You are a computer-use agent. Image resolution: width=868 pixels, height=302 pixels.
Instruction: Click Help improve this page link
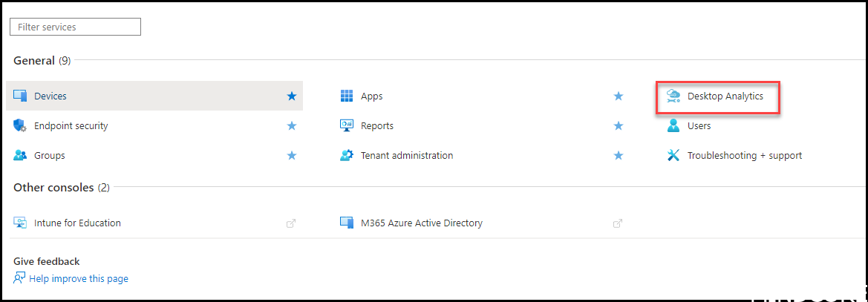point(79,279)
